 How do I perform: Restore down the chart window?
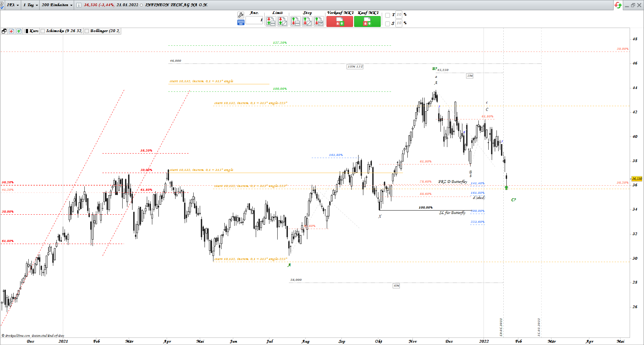tap(633, 5)
